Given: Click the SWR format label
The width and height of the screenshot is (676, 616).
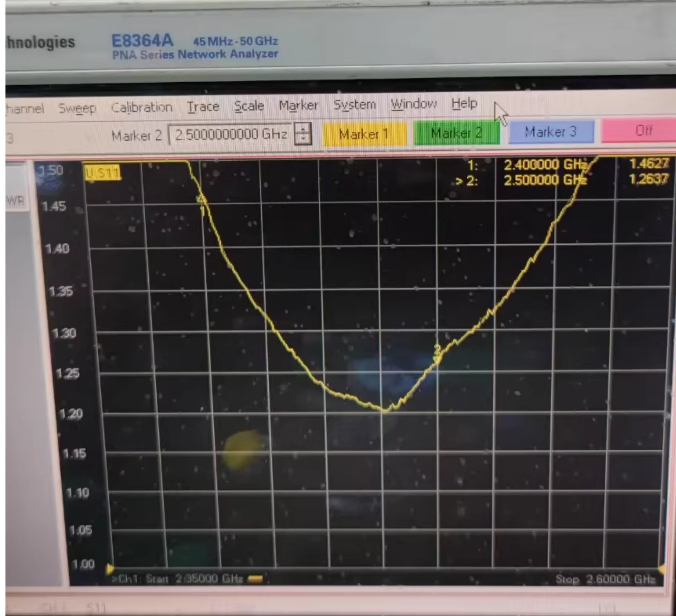Looking at the screenshot, I should [15, 201].
